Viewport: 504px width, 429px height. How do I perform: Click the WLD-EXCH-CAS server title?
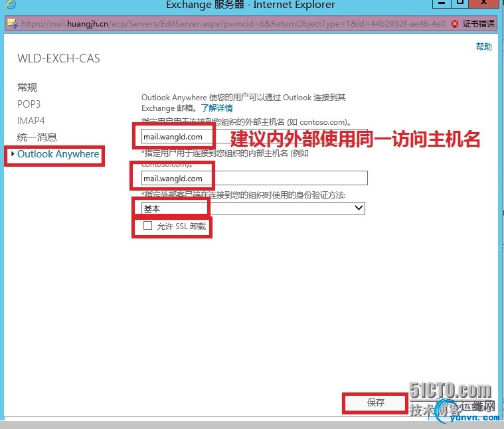pos(58,58)
